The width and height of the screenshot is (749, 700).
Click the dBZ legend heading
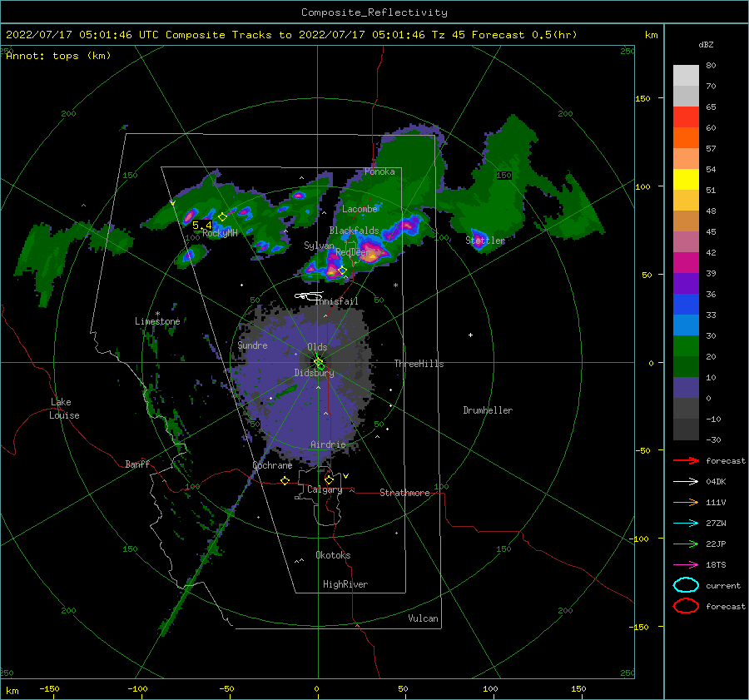coord(706,44)
